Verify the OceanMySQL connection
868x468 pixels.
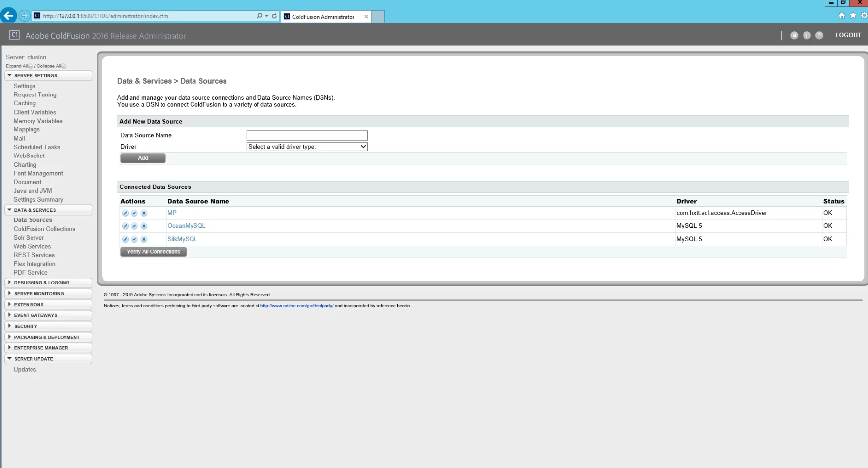tap(134, 226)
